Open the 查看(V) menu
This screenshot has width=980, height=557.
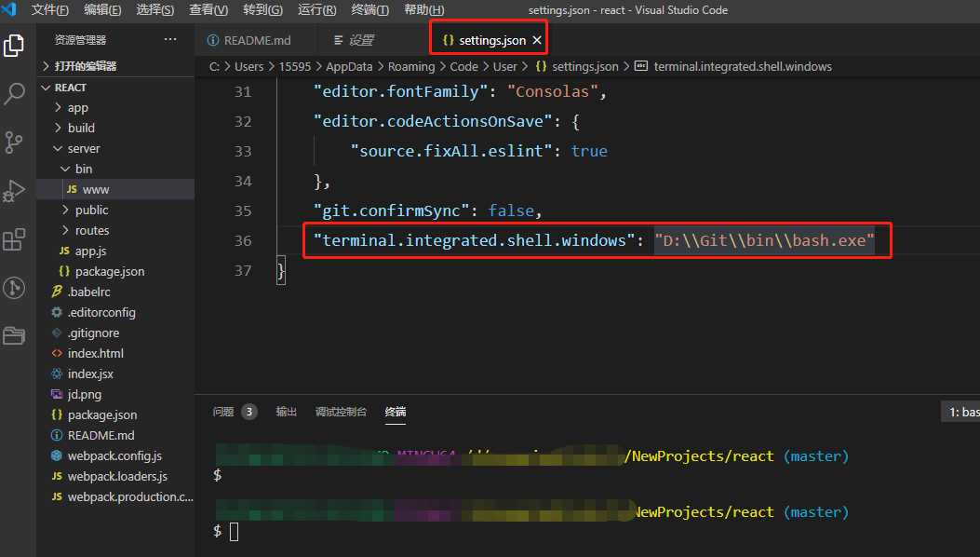[x=208, y=10]
